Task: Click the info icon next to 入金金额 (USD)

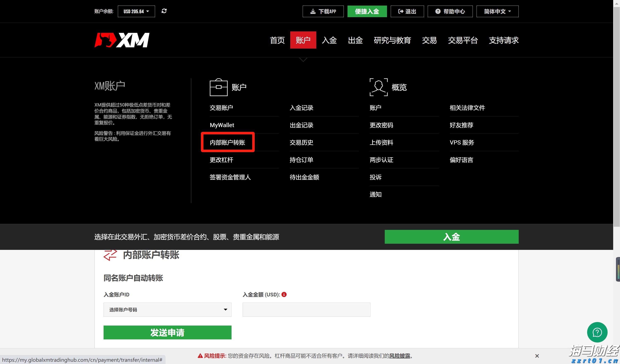Action: point(284,294)
